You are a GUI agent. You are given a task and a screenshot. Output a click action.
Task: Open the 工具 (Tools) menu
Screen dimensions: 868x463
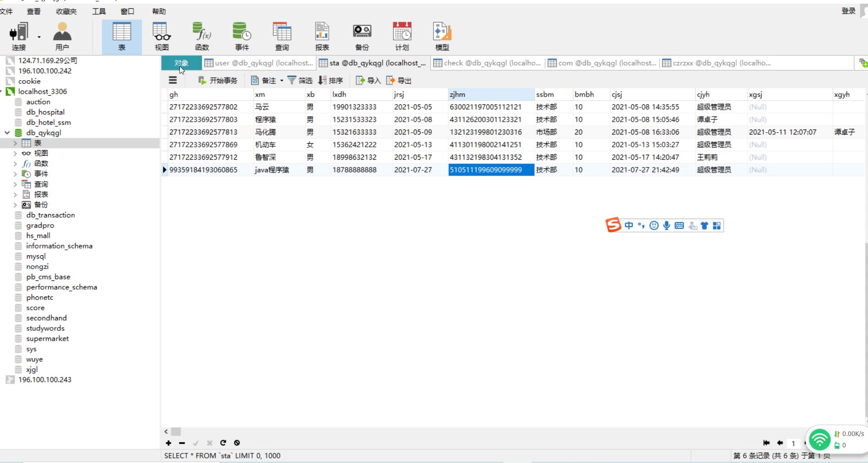[99, 11]
